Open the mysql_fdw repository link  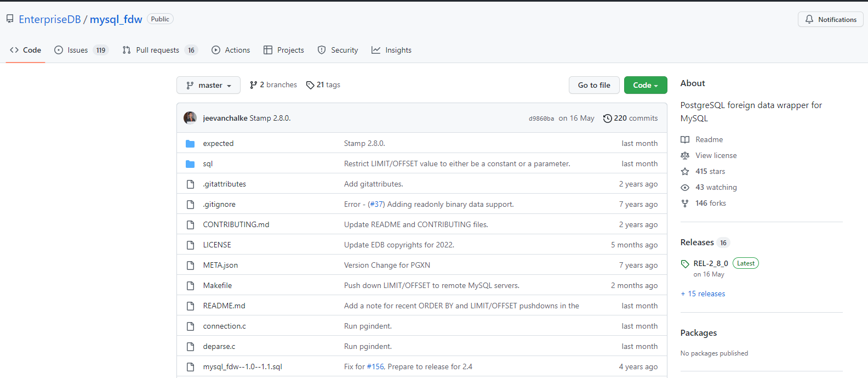116,19
